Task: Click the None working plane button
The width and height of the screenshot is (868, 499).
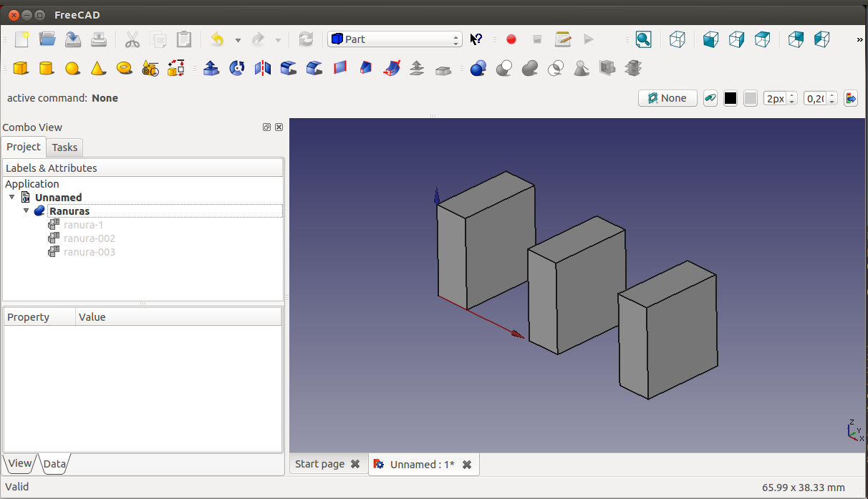Action: [667, 99]
